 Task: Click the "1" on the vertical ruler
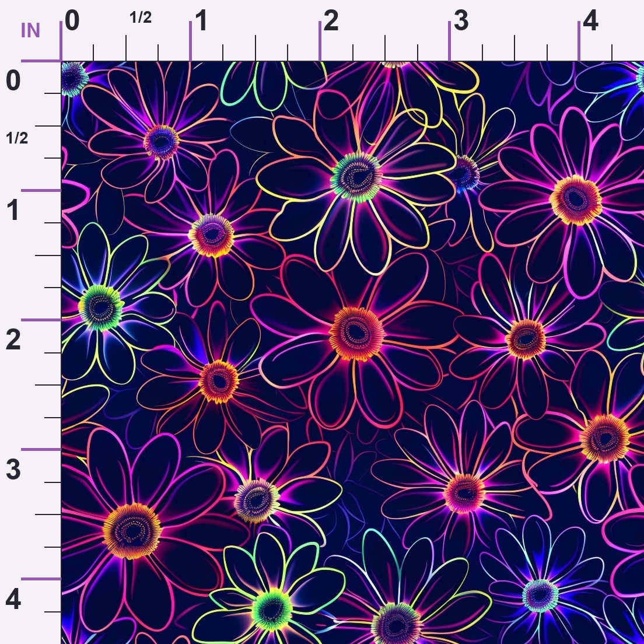[13, 210]
